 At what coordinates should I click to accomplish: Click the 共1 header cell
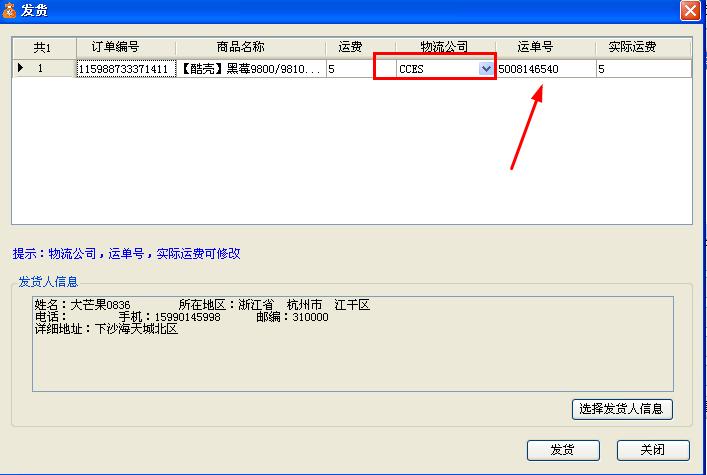tap(44, 47)
